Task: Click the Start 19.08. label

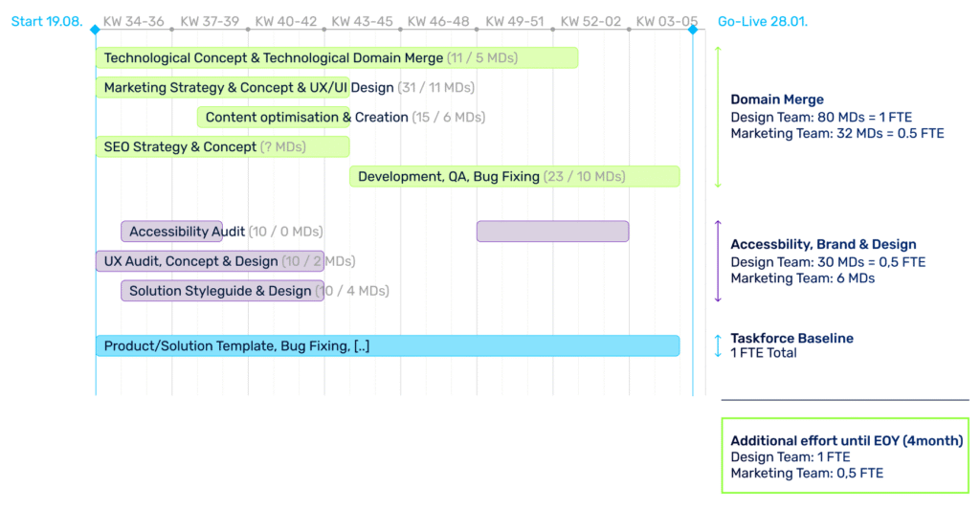Action: point(47,21)
